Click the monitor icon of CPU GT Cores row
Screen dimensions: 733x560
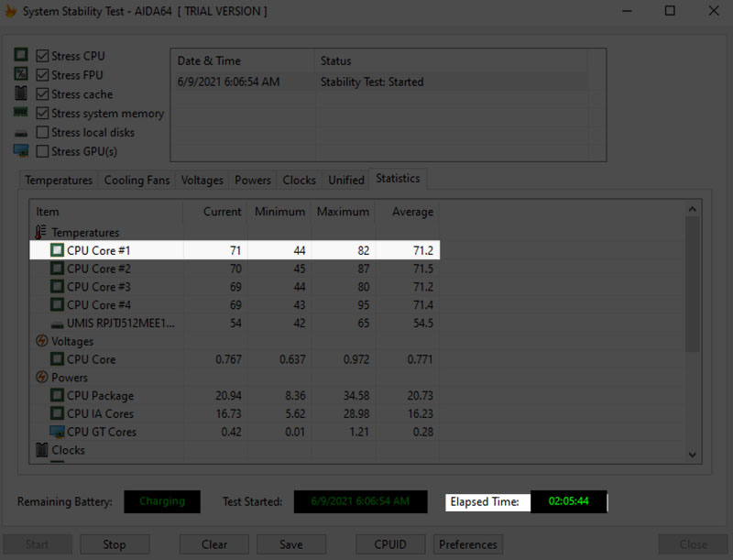(x=57, y=432)
